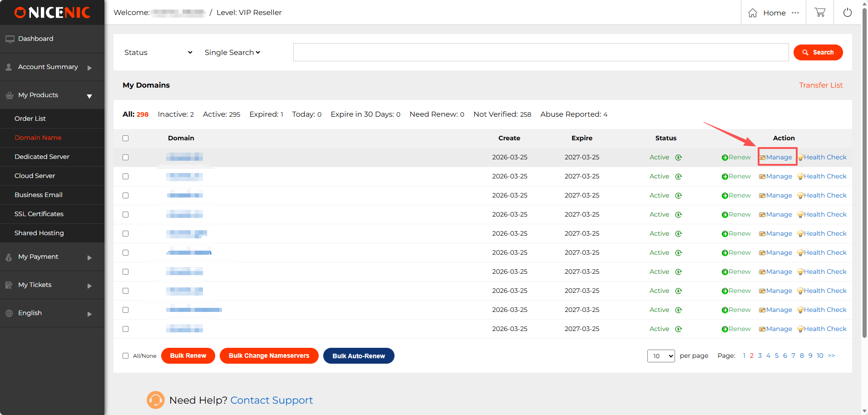Open the three-dots menu beside Home

click(x=795, y=13)
